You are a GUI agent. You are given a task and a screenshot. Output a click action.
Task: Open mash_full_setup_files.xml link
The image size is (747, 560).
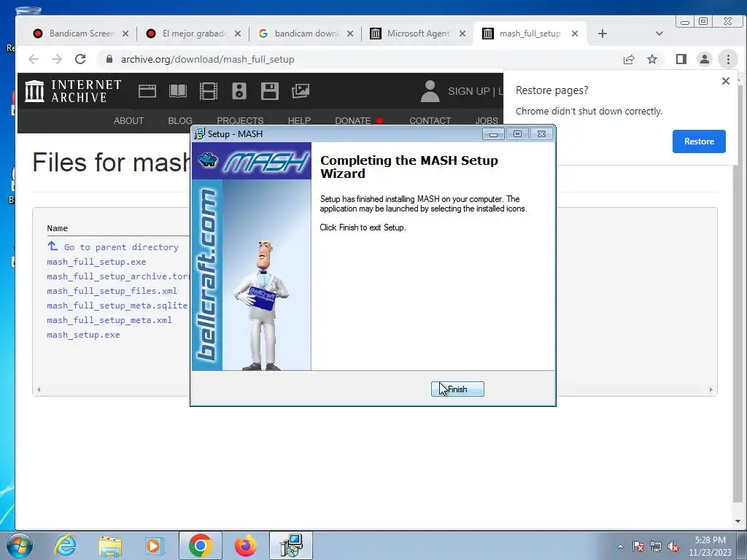point(112,291)
